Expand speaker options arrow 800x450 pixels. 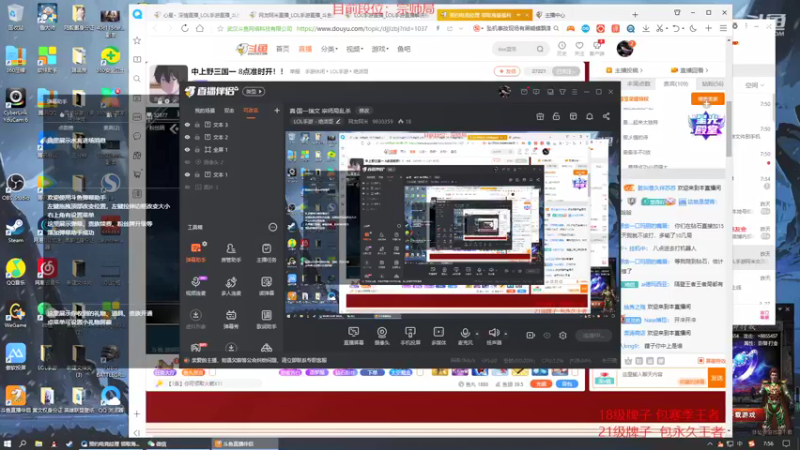click(x=506, y=334)
